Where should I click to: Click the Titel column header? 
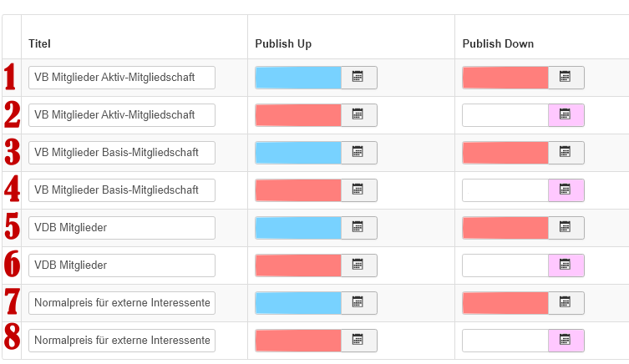click(x=39, y=43)
